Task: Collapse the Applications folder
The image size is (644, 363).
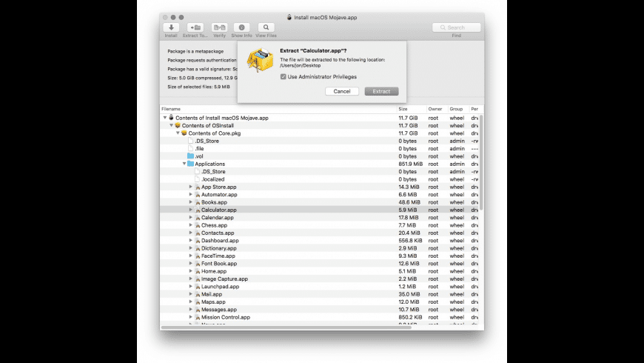Action: click(x=184, y=164)
